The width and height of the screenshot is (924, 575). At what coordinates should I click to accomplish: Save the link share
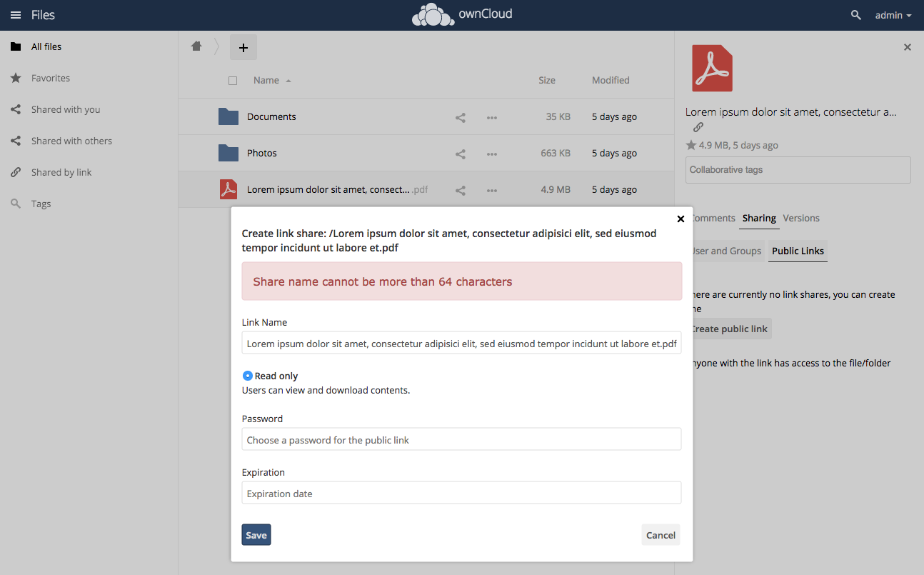point(256,535)
